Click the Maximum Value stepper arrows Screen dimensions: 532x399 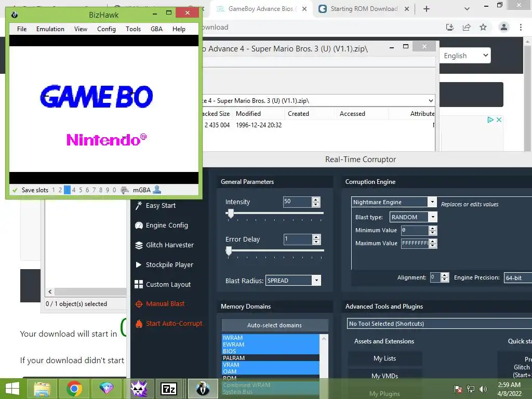click(433, 243)
